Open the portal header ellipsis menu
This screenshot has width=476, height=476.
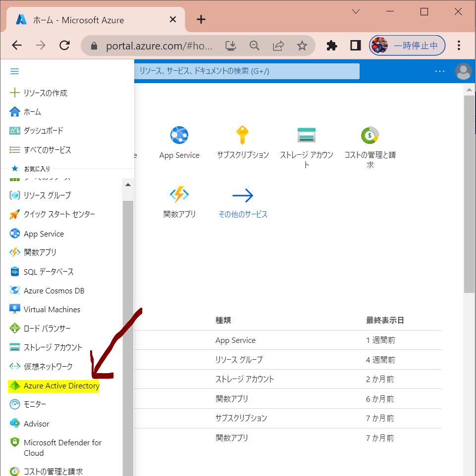pyautogui.click(x=440, y=71)
